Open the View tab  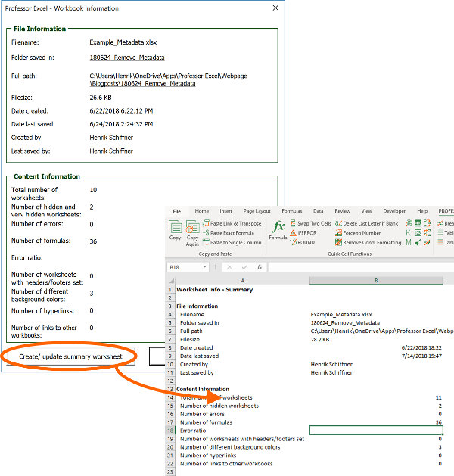click(x=366, y=211)
